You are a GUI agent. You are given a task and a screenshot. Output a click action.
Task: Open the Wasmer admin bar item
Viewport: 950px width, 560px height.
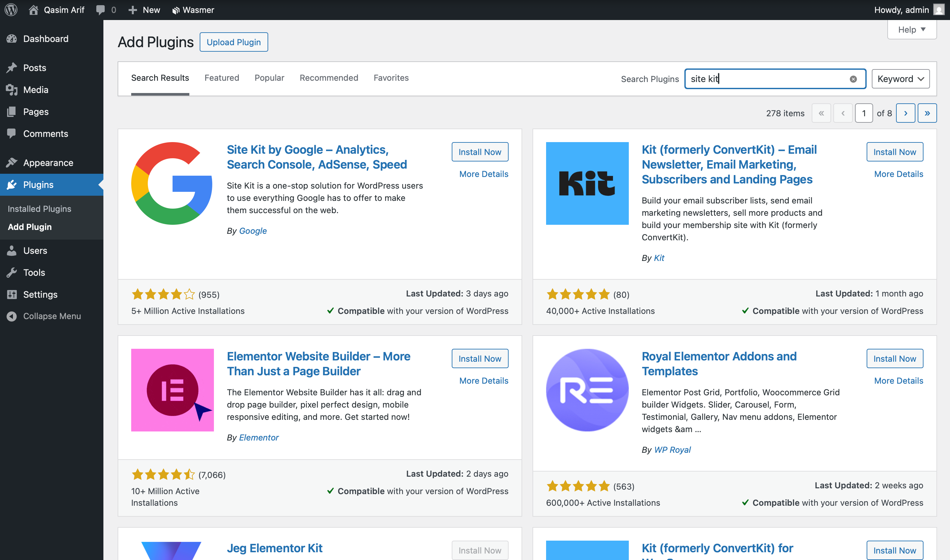pyautogui.click(x=193, y=10)
